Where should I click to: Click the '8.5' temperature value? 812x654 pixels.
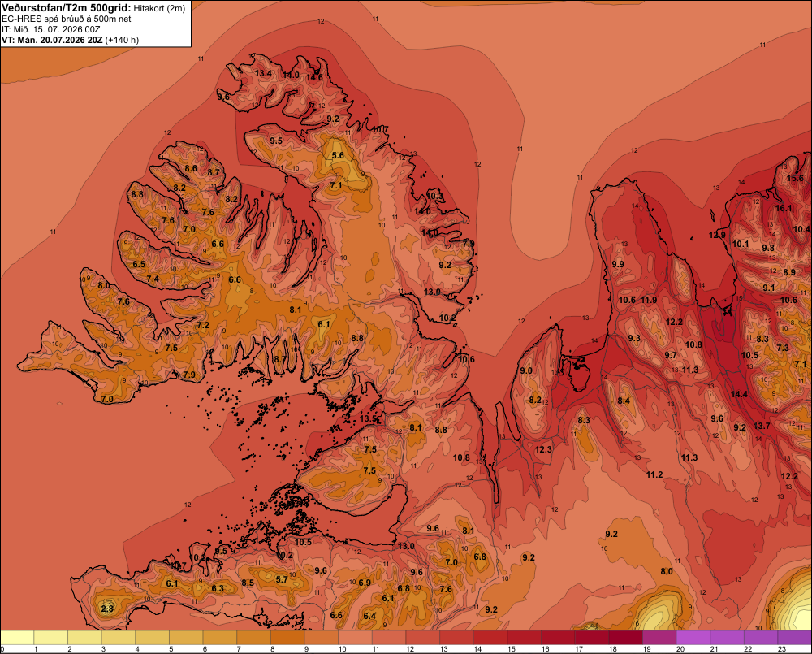coord(248,583)
